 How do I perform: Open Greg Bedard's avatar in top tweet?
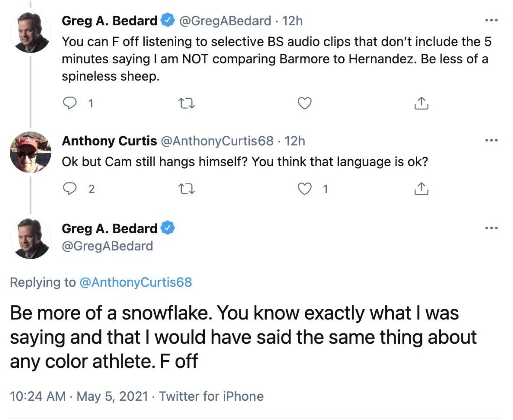(31, 33)
